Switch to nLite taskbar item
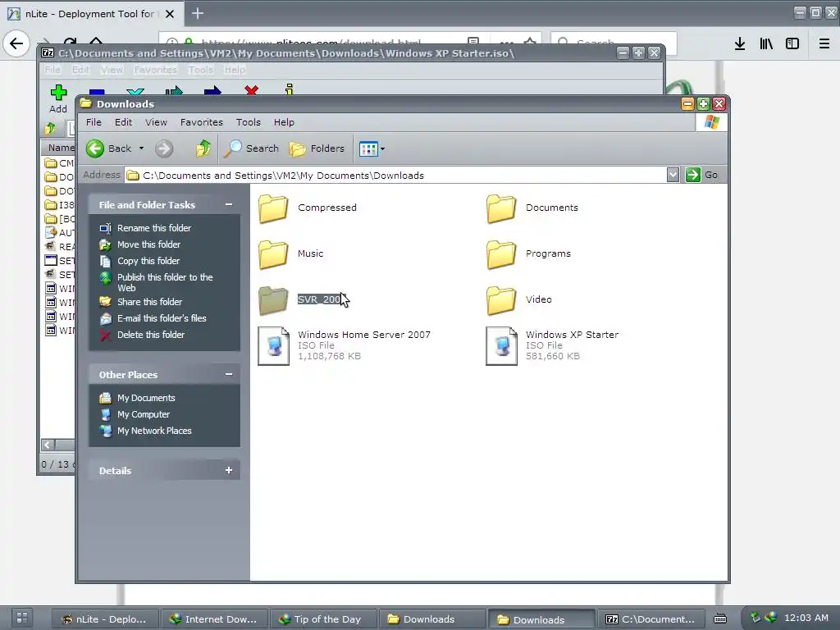 (106, 619)
